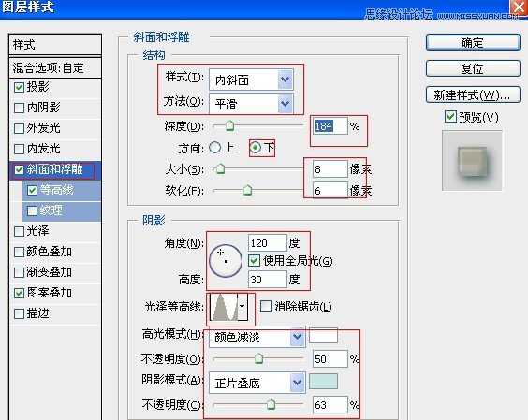Image resolution: width=528 pixels, height=420 pixels.
Task: Open the light teal shadow color swatch
Action: click(x=323, y=382)
